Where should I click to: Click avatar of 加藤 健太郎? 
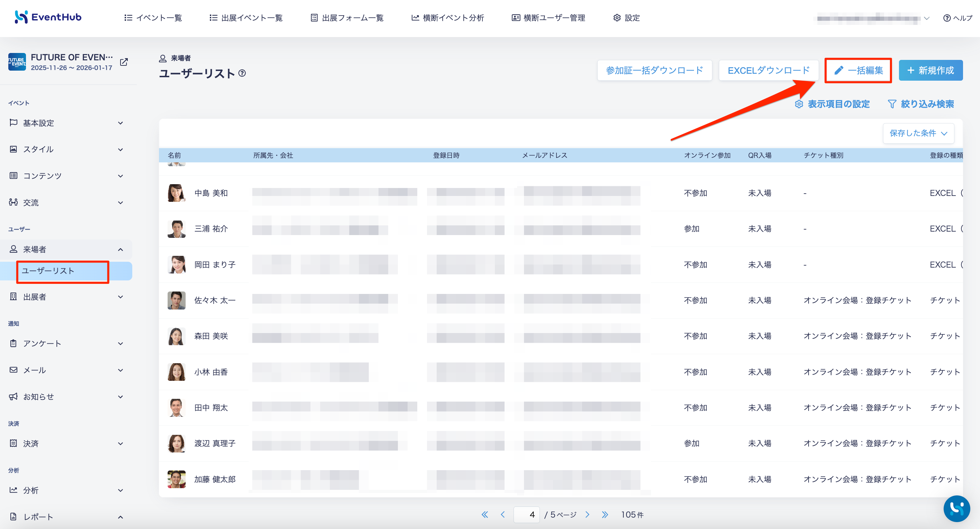pos(176,479)
